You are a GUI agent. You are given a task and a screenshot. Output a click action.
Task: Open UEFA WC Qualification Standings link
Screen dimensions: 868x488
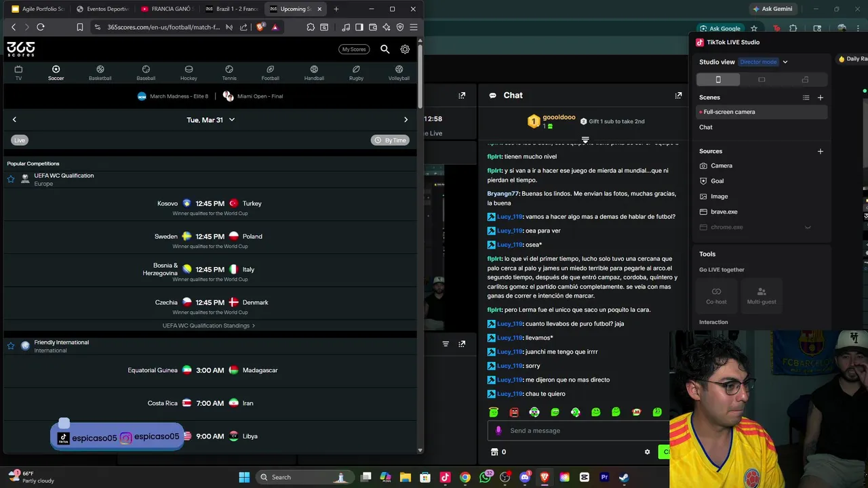[209, 326]
